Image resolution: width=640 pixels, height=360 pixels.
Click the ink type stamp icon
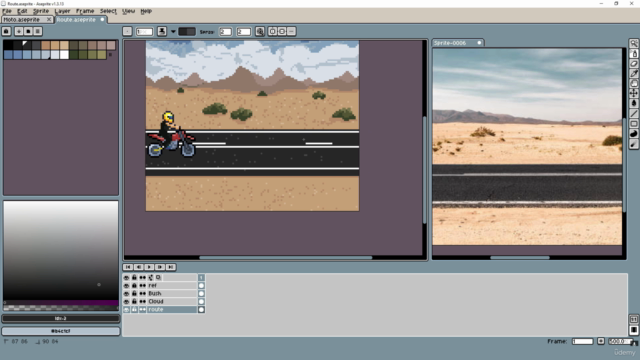[x=162, y=31]
